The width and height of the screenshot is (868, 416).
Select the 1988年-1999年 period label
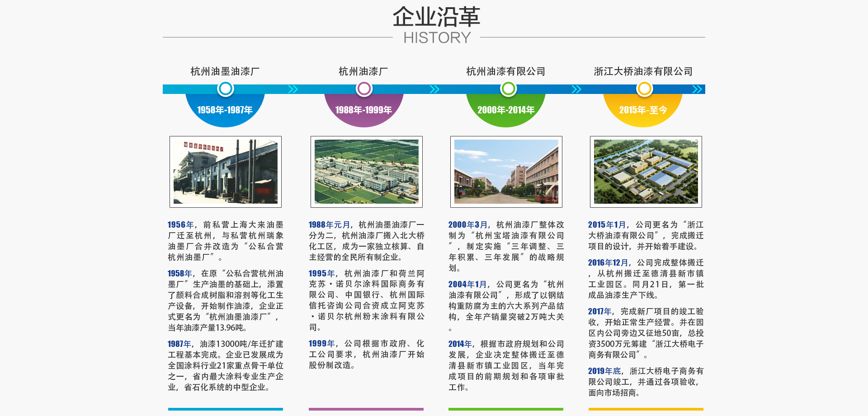click(x=363, y=110)
